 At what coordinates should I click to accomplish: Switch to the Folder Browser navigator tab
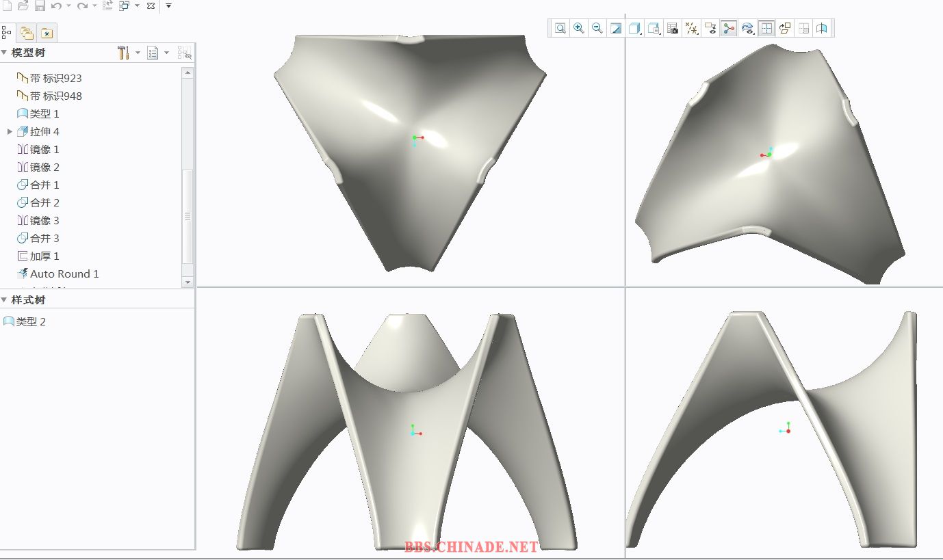point(27,32)
